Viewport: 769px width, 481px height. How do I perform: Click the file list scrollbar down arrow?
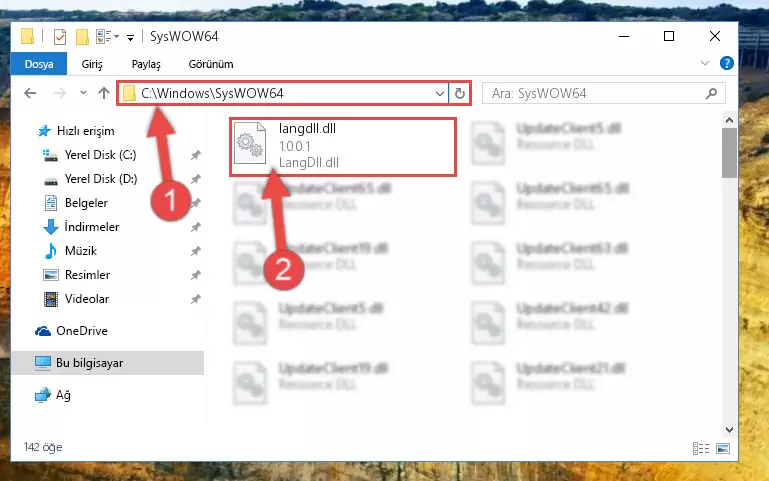[729, 430]
